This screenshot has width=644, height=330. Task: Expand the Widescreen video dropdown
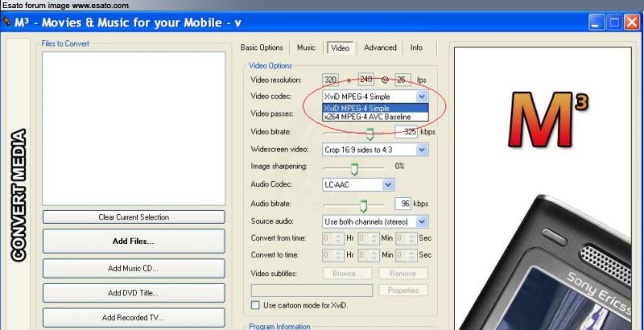click(x=422, y=150)
